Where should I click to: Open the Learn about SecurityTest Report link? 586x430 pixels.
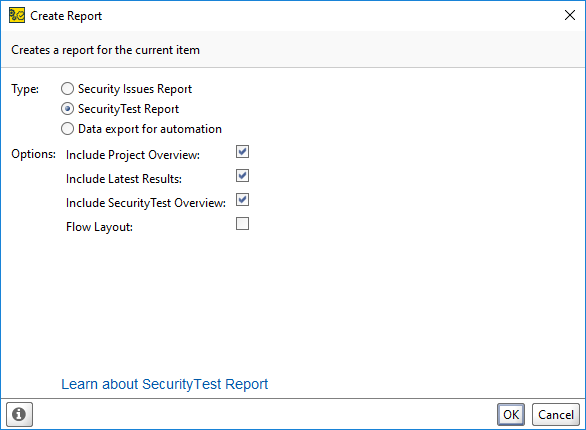(165, 384)
